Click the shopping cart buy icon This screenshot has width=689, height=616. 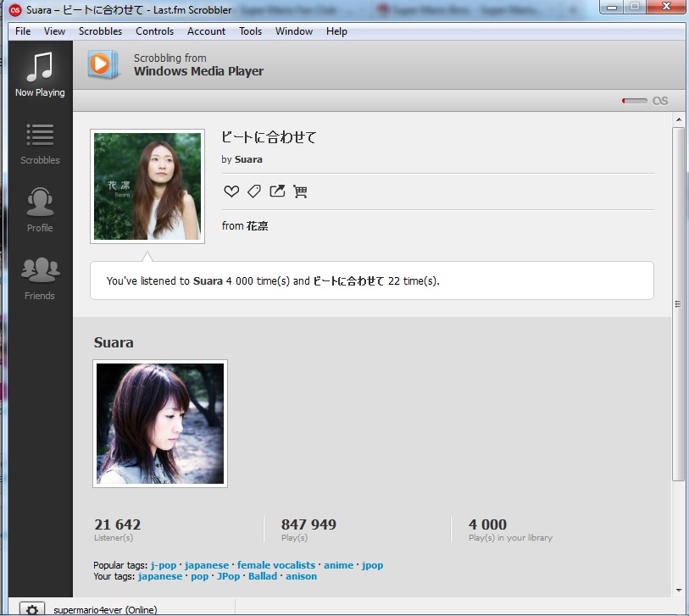(x=300, y=191)
